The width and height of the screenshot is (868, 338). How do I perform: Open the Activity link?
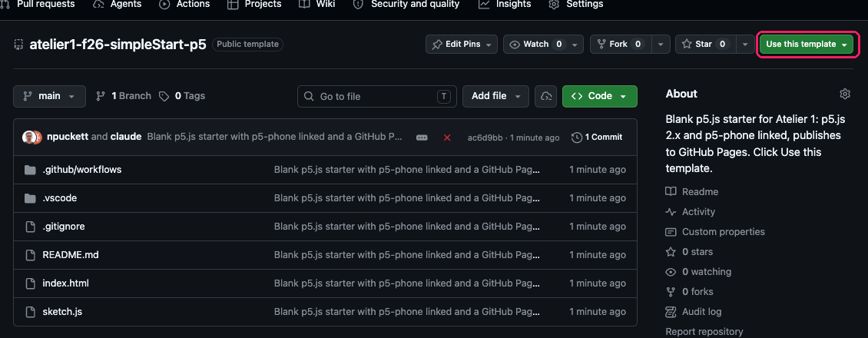tap(691, 212)
